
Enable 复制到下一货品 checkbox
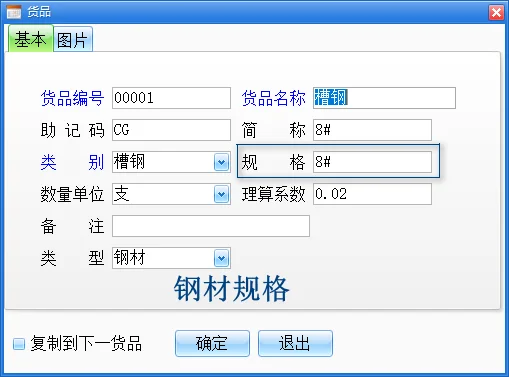[19, 344]
